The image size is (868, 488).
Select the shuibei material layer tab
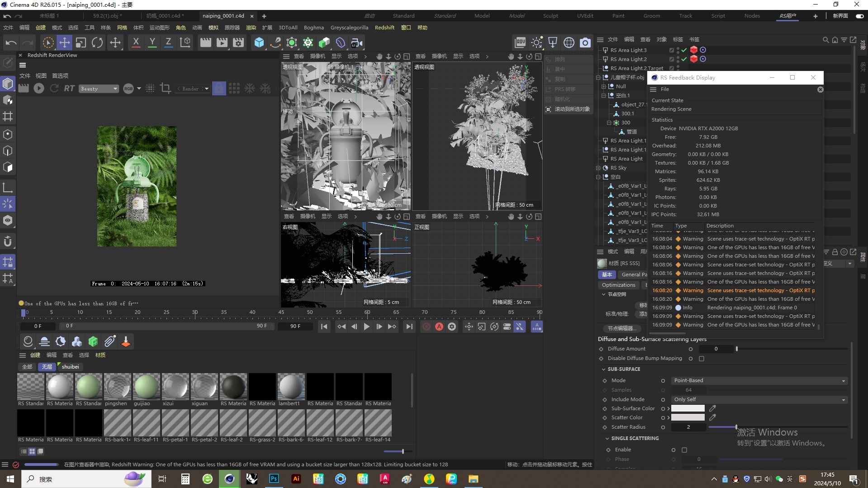pos(70,367)
